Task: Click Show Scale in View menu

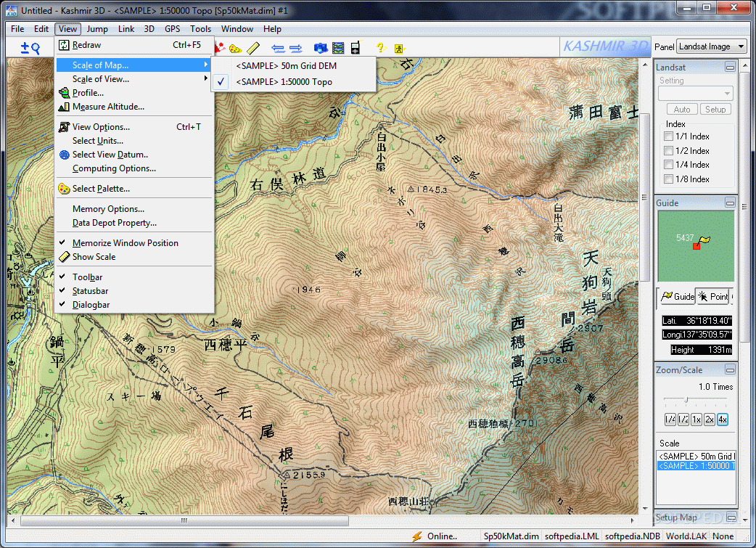Action: [135, 257]
